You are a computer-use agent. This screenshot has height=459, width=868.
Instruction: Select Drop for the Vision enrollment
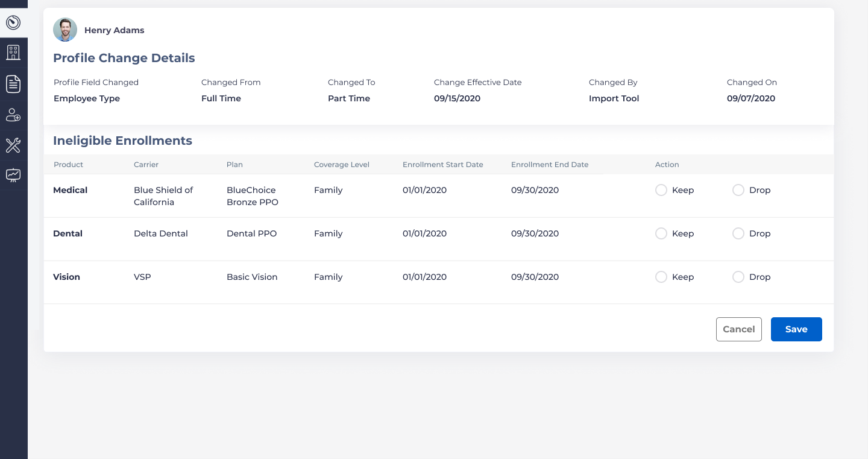(x=738, y=277)
